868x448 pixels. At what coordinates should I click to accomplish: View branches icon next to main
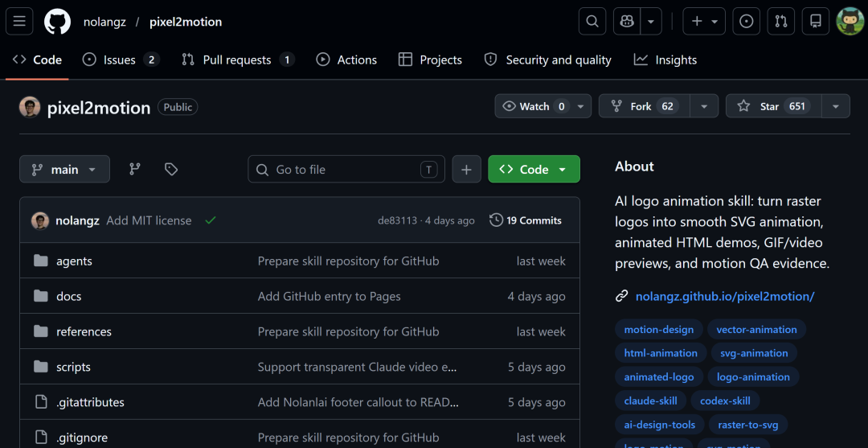click(x=134, y=170)
